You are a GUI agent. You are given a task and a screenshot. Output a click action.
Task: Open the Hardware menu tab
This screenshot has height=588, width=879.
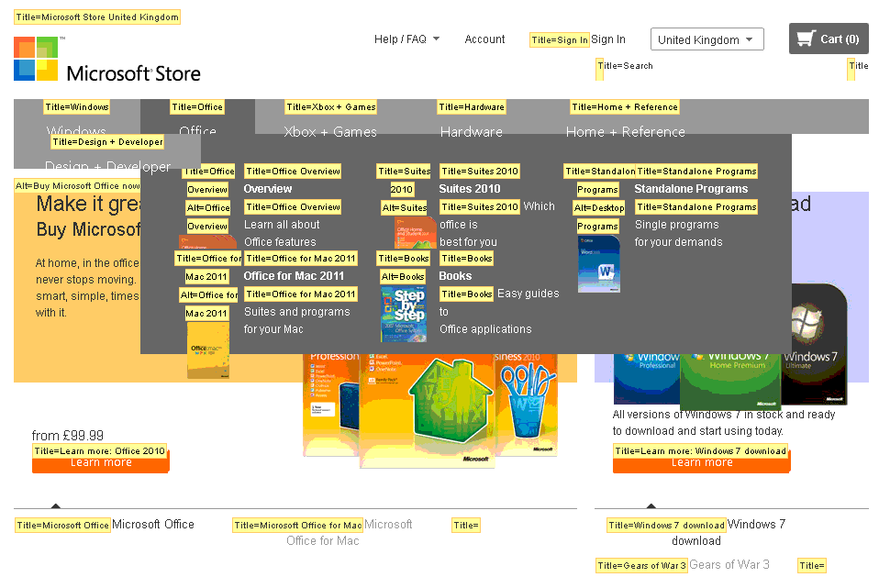pos(471,131)
